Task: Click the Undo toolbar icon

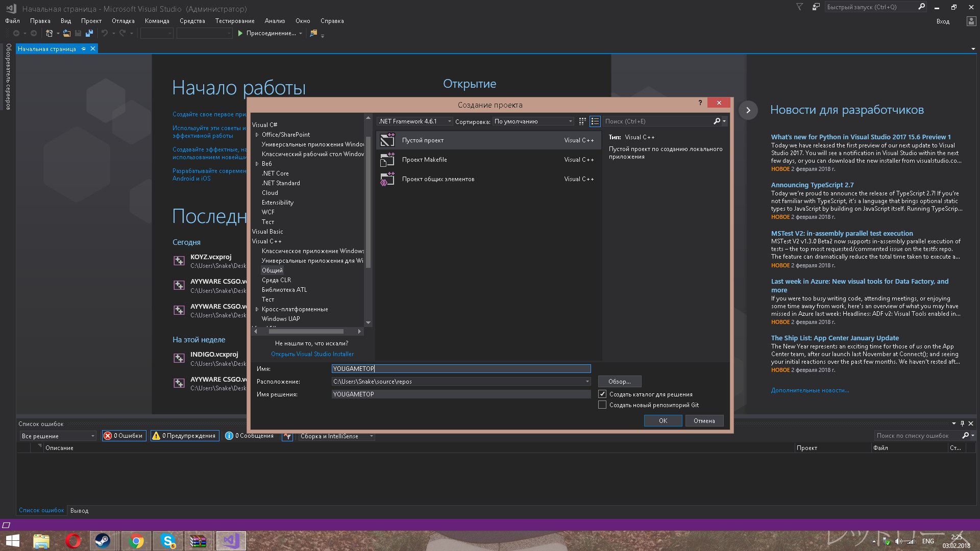Action: coord(105,33)
